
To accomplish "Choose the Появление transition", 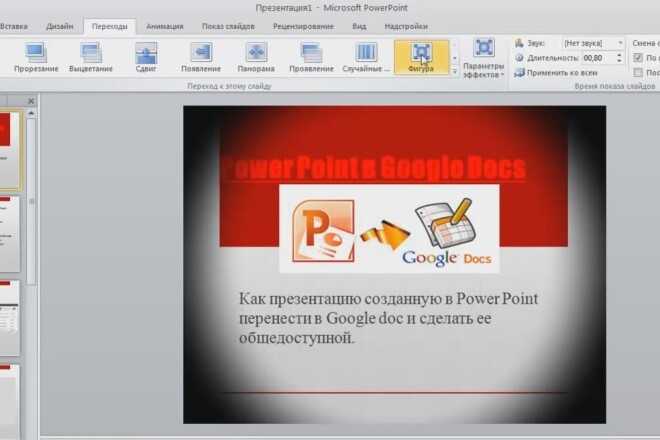I will coord(201,58).
